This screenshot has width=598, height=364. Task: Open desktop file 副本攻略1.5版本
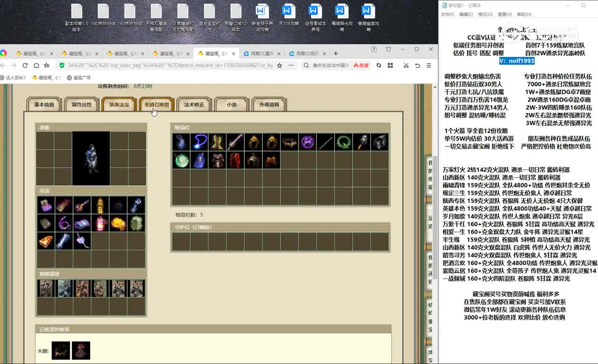[76, 18]
